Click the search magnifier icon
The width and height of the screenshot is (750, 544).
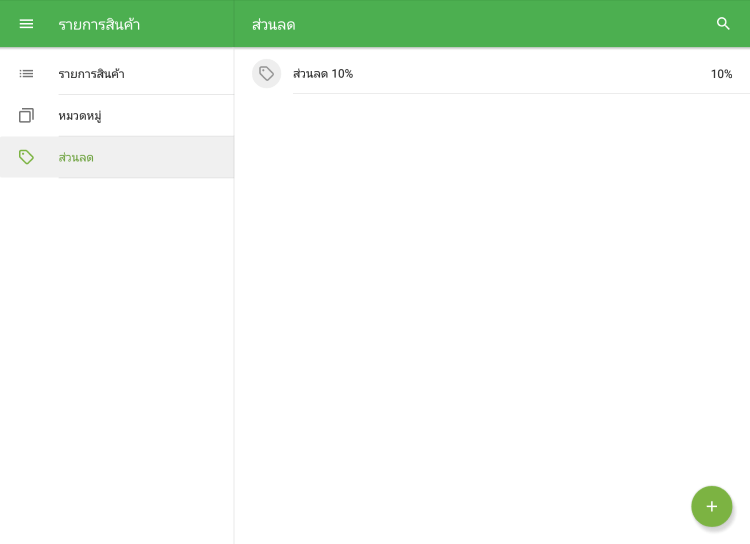click(x=723, y=24)
